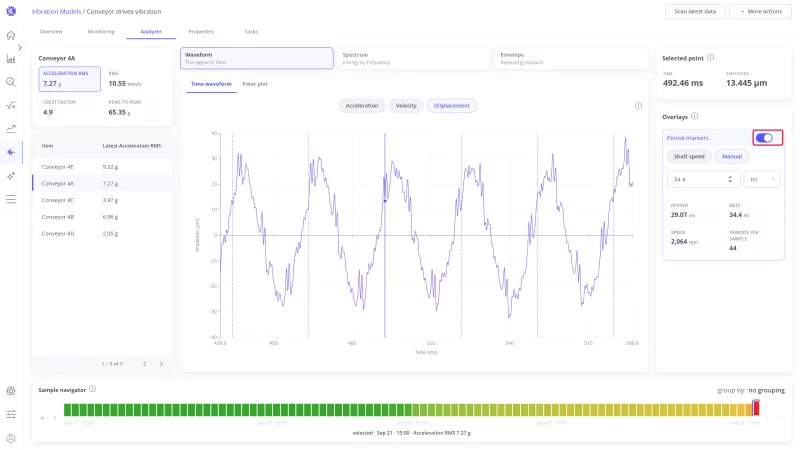800x450 pixels.
Task: Open the bar chart sidebar icon
Action: coord(11,59)
